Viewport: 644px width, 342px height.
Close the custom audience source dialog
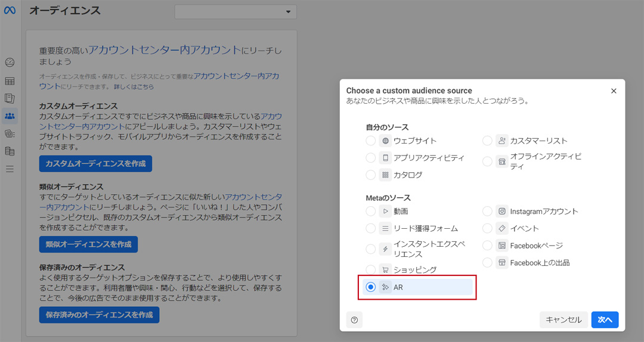point(614,91)
